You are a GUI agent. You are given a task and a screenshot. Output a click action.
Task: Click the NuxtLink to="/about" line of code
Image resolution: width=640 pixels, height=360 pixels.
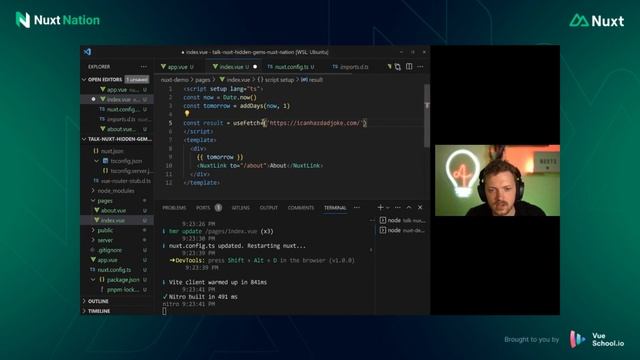[260, 165]
